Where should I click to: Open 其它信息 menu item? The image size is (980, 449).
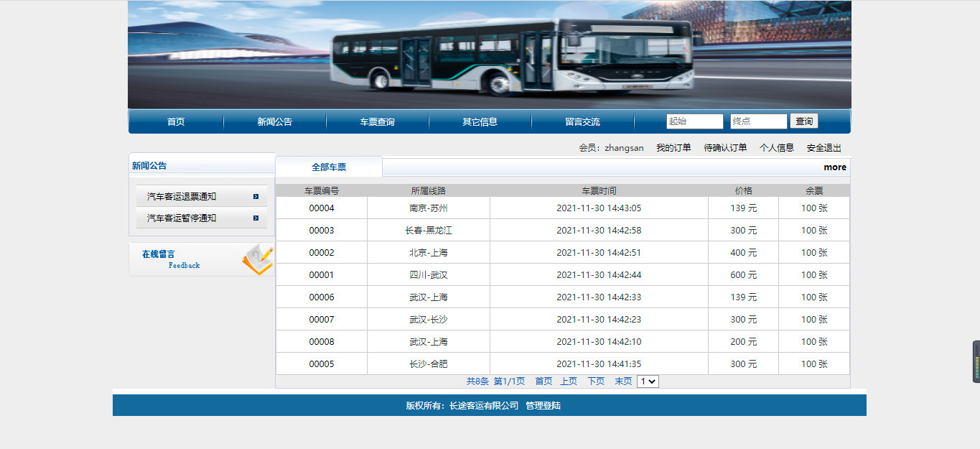pyautogui.click(x=480, y=121)
